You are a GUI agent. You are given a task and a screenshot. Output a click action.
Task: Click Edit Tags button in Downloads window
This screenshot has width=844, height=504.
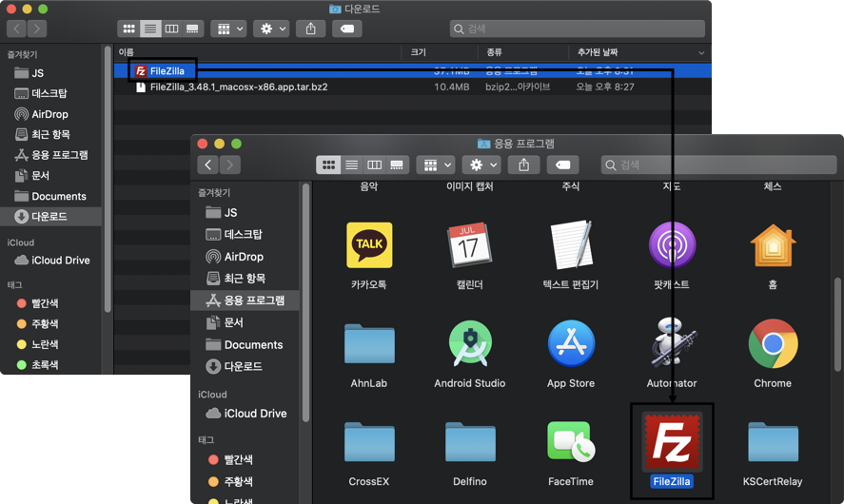[347, 29]
